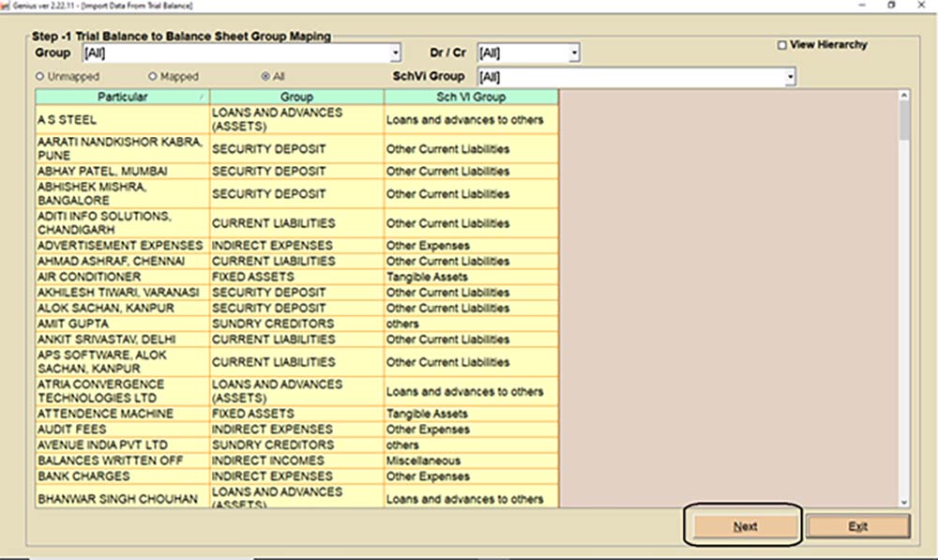Screen dimensions: 938x560
Task: Click Group cell for A S STEEL
Action: pos(296,120)
